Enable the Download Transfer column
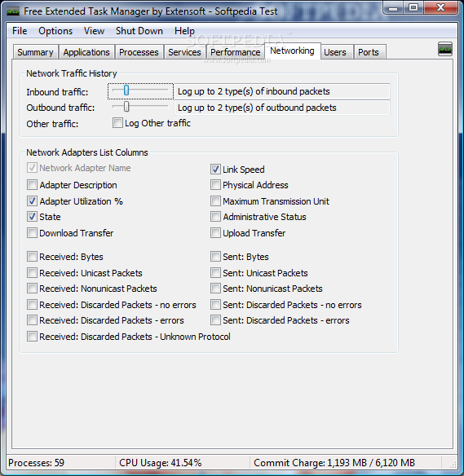The image size is (464, 476). (x=32, y=233)
